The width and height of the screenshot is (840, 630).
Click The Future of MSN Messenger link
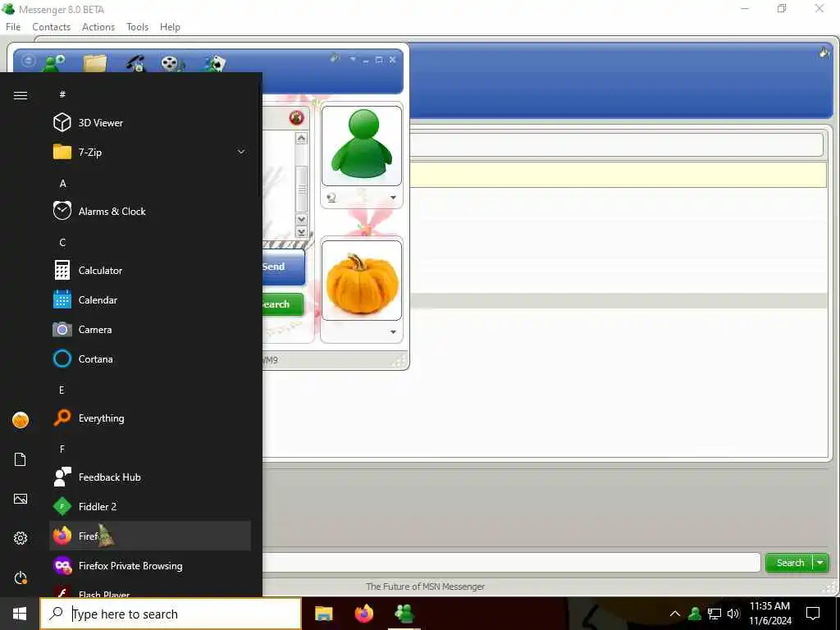tap(426, 587)
